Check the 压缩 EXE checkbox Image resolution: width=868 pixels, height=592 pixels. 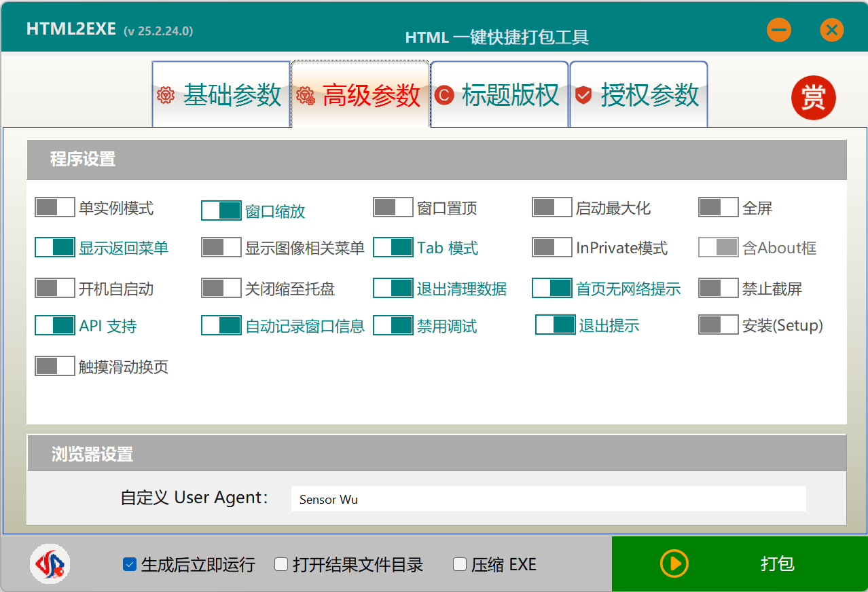(x=460, y=564)
